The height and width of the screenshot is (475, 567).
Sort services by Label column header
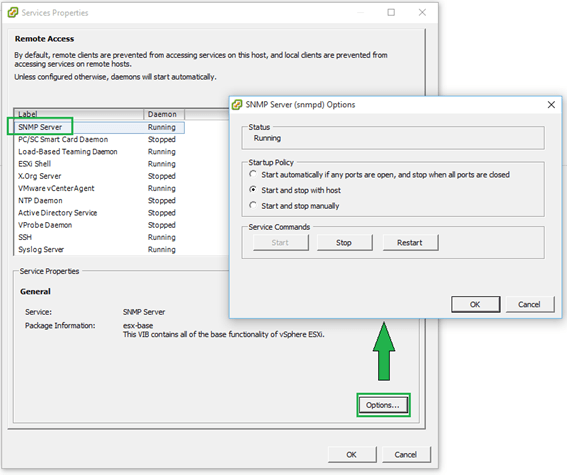(79, 114)
